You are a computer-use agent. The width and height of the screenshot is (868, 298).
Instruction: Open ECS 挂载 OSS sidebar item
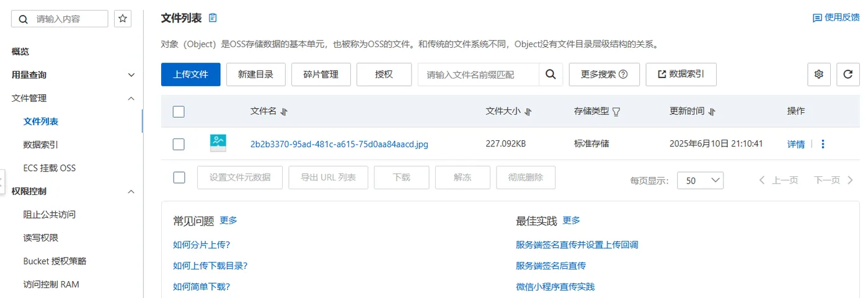point(50,168)
